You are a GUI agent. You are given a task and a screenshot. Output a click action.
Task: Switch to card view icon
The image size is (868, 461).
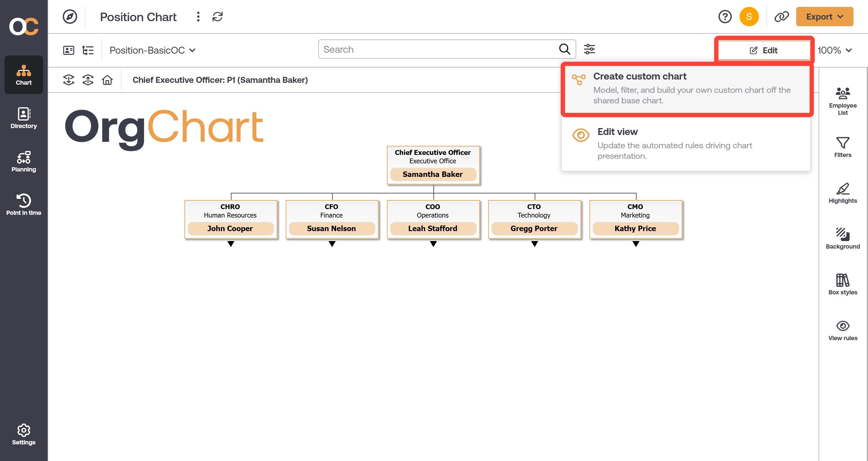[69, 50]
